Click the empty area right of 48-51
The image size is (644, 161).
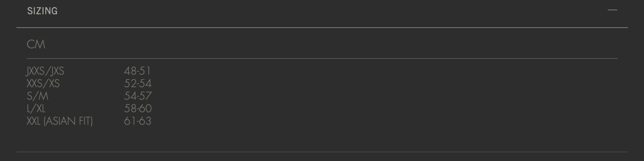[384, 71]
